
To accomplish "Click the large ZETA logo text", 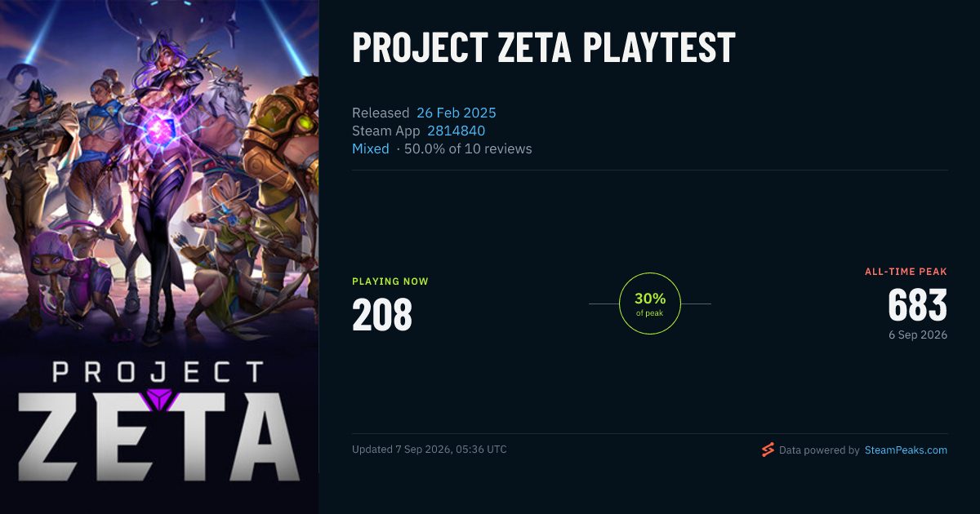I will tap(158, 435).
